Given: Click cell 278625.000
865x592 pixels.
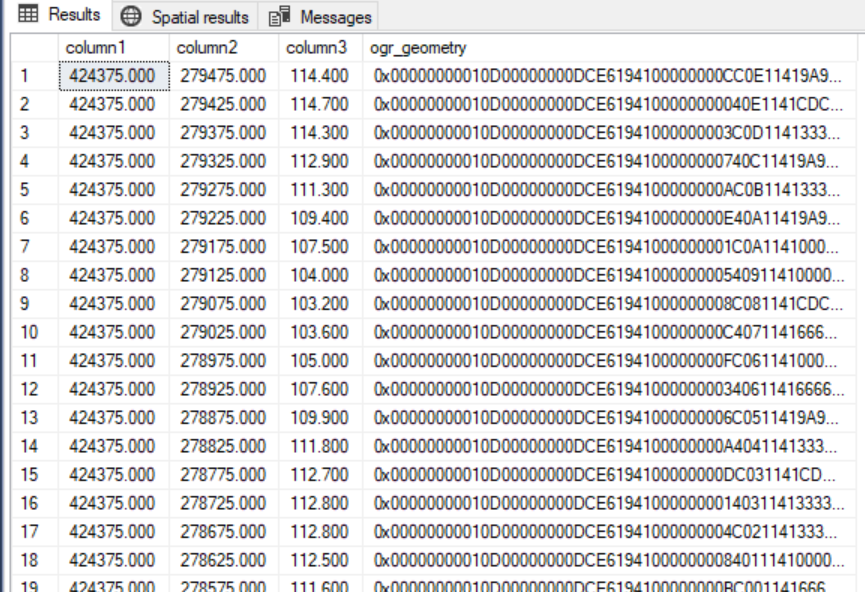Looking at the screenshot, I should click(x=224, y=560).
